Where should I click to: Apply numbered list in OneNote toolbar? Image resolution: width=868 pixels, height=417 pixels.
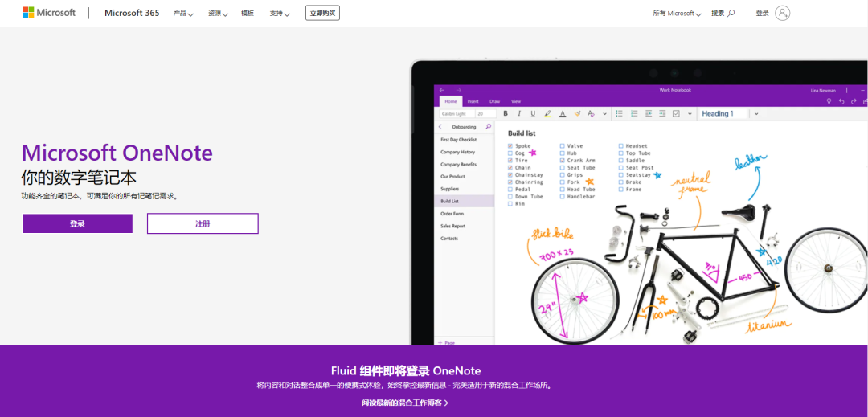(x=634, y=113)
